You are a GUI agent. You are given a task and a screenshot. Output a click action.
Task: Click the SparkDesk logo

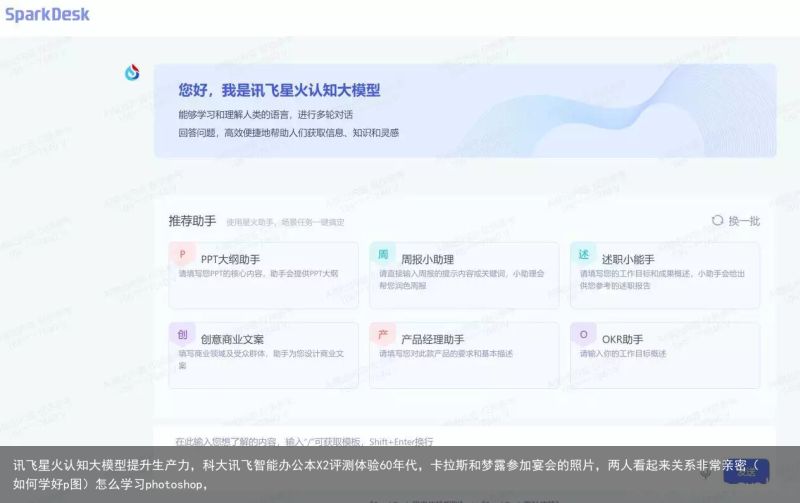[x=47, y=14]
